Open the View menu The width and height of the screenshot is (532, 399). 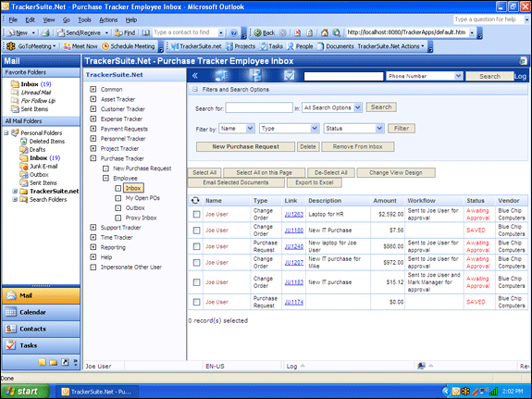tap(49, 19)
